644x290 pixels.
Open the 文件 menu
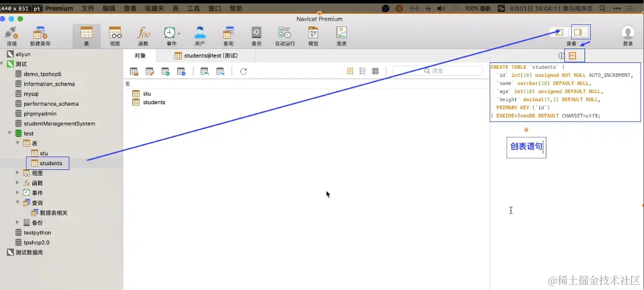(87, 8)
